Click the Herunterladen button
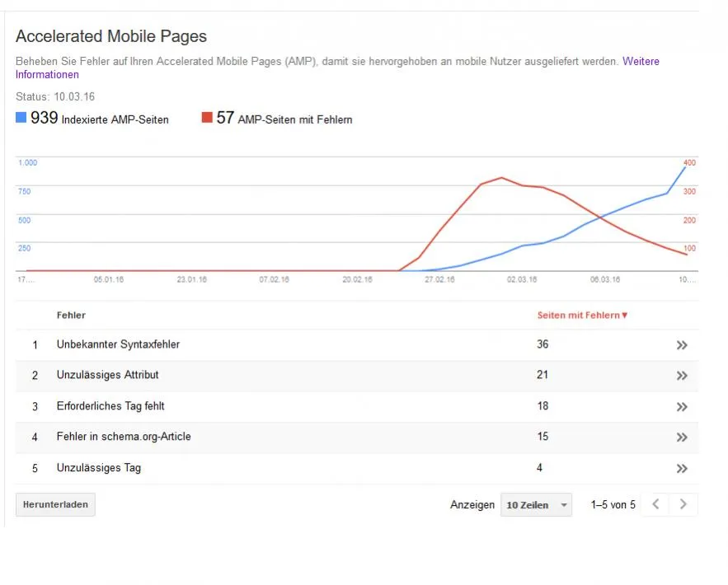The height and width of the screenshot is (585, 728). coord(55,504)
